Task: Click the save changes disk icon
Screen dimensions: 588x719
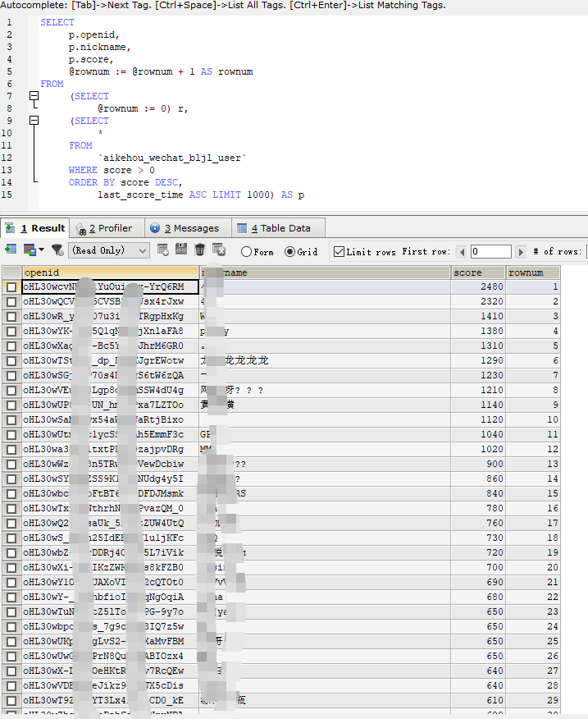Action: [x=181, y=250]
